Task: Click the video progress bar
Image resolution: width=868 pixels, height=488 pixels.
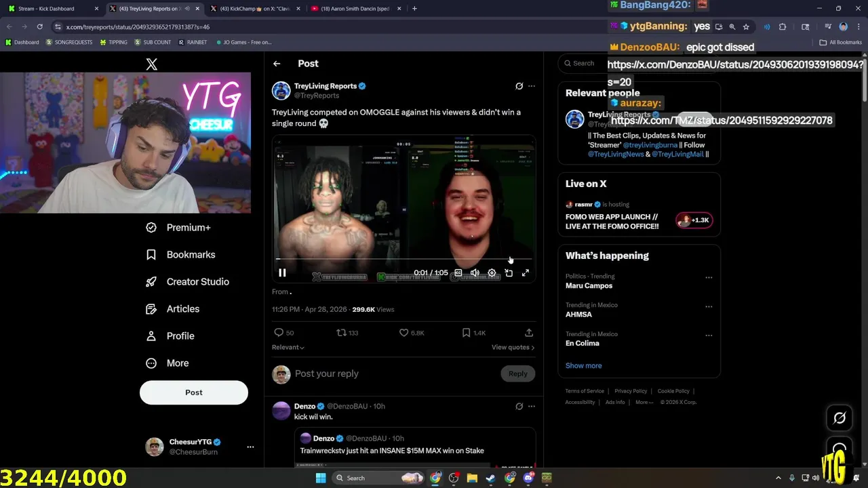Action: 403,259
